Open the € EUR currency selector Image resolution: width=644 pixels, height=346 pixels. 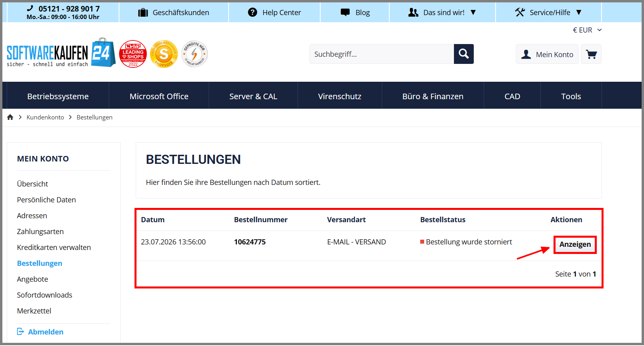pyautogui.click(x=587, y=30)
